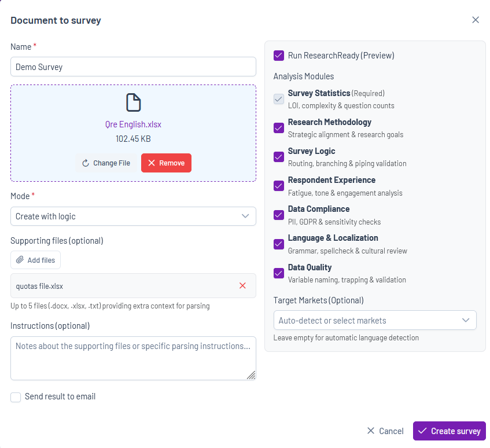The width and height of the screenshot is (490, 448).
Task: Click the Change File button
Action: coord(106,163)
